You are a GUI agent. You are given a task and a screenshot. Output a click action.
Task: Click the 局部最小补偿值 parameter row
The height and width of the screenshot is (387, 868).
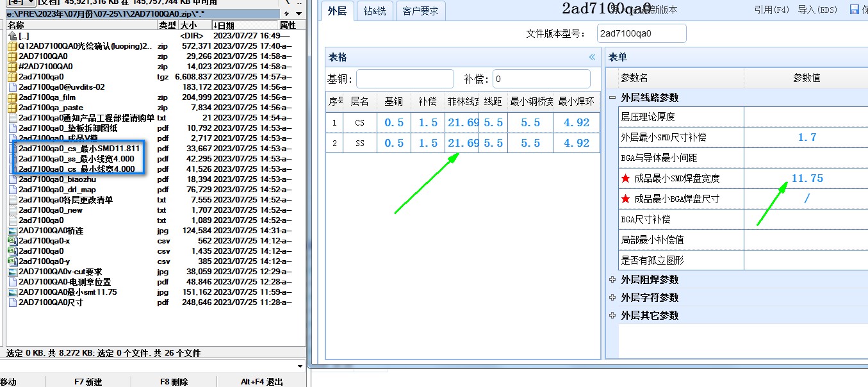(742, 240)
